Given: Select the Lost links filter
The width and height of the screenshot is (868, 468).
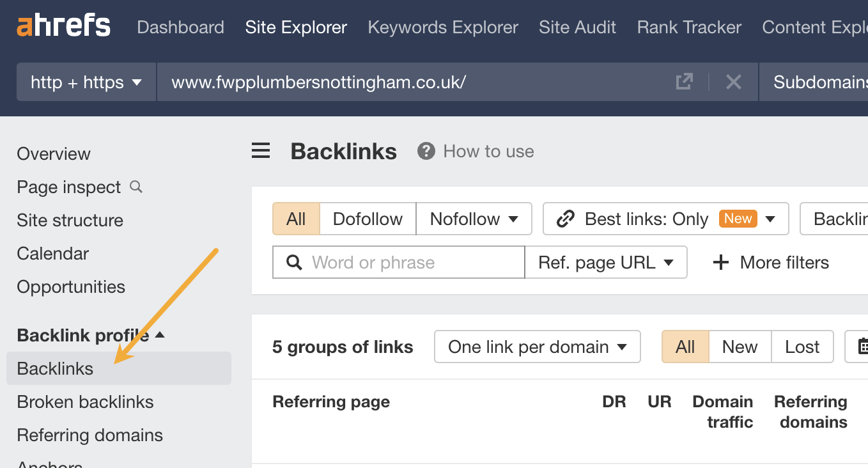Looking at the screenshot, I should pyautogui.click(x=802, y=347).
